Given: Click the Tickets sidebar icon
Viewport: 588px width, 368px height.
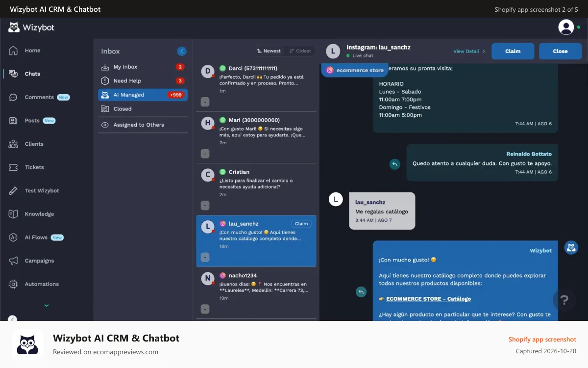Looking at the screenshot, I should 13,167.
